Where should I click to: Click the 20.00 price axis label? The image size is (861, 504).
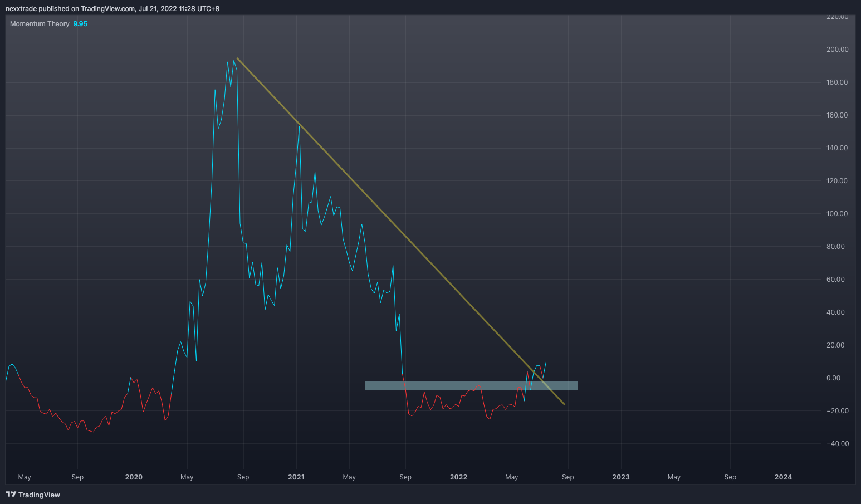[x=835, y=345]
